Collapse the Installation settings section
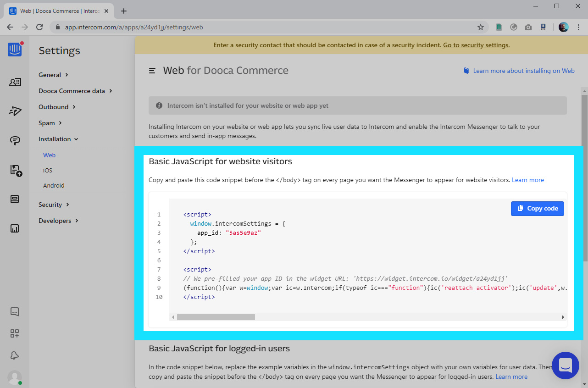The width and height of the screenshot is (588, 388). [x=59, y=139]
